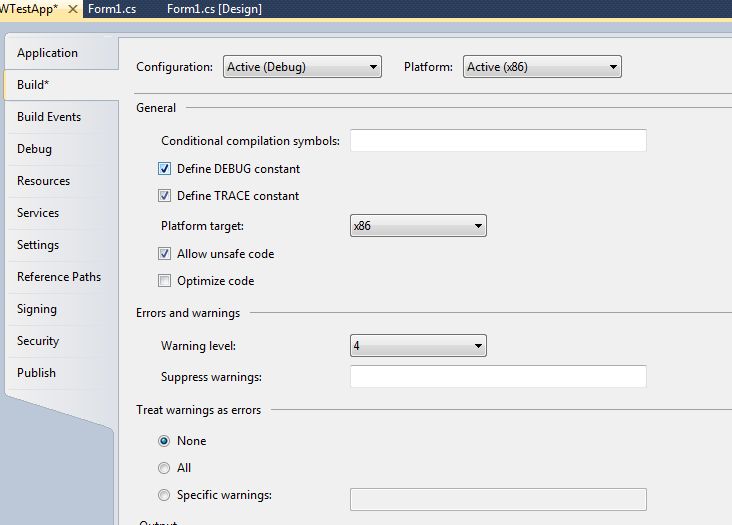
Task: Click the General section heading
Action: [156, 108]
